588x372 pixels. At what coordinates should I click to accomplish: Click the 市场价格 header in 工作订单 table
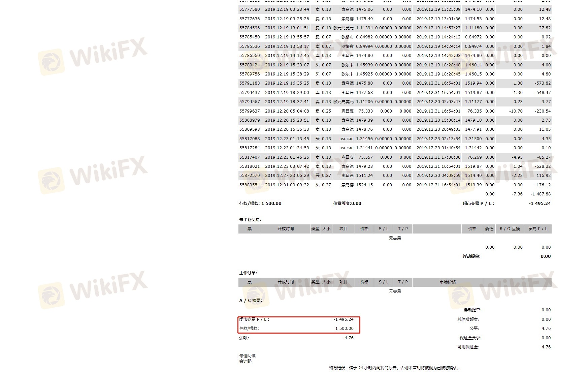coord(448,282)
